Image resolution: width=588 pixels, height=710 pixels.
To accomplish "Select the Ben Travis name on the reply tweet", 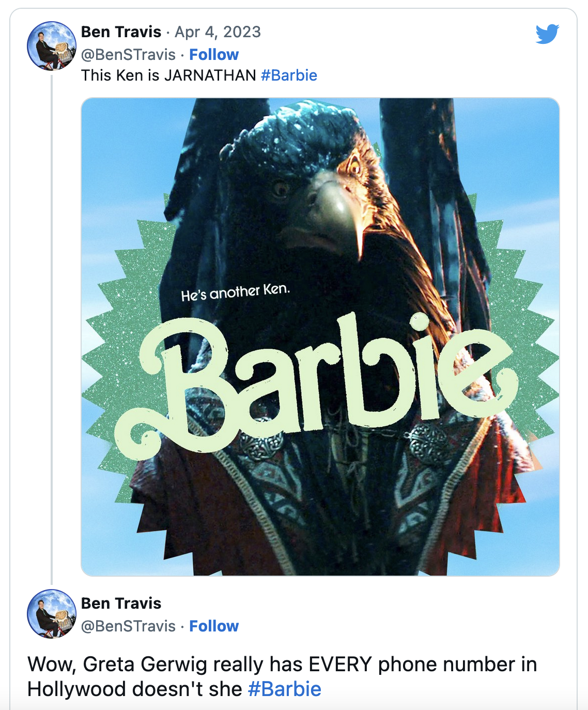I will click(x=121, y=603).
